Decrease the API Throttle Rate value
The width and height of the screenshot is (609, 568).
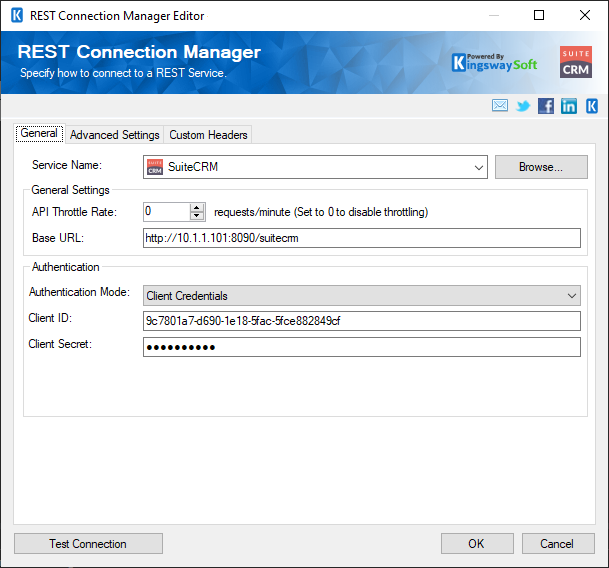click(197, 216)
